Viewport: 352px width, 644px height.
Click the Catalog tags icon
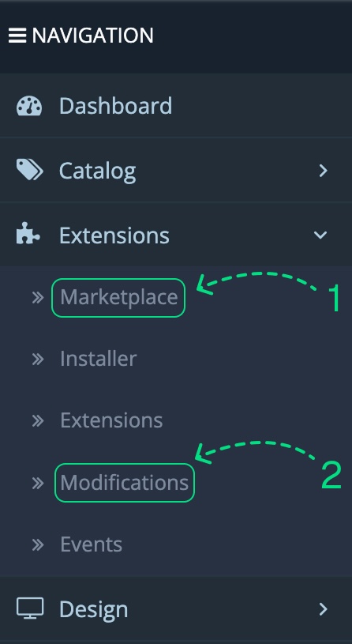[29, 170]
